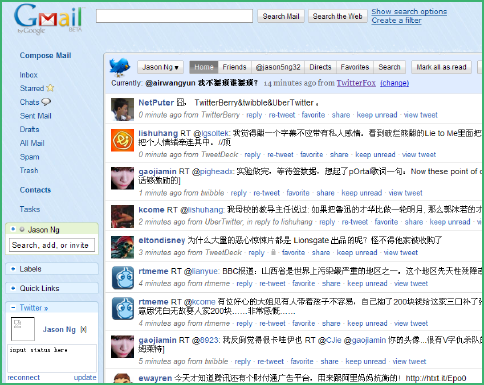
Task: Click Jason Ng name in Twitter gadget
Action: click(x=59, y=330)
